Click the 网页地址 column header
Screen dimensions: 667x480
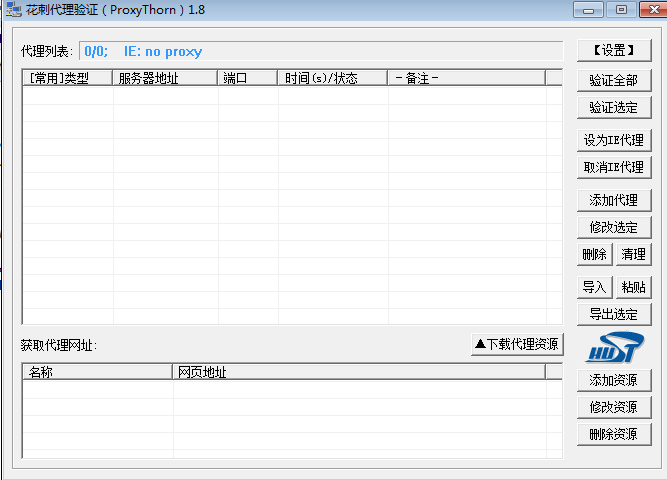359,372
